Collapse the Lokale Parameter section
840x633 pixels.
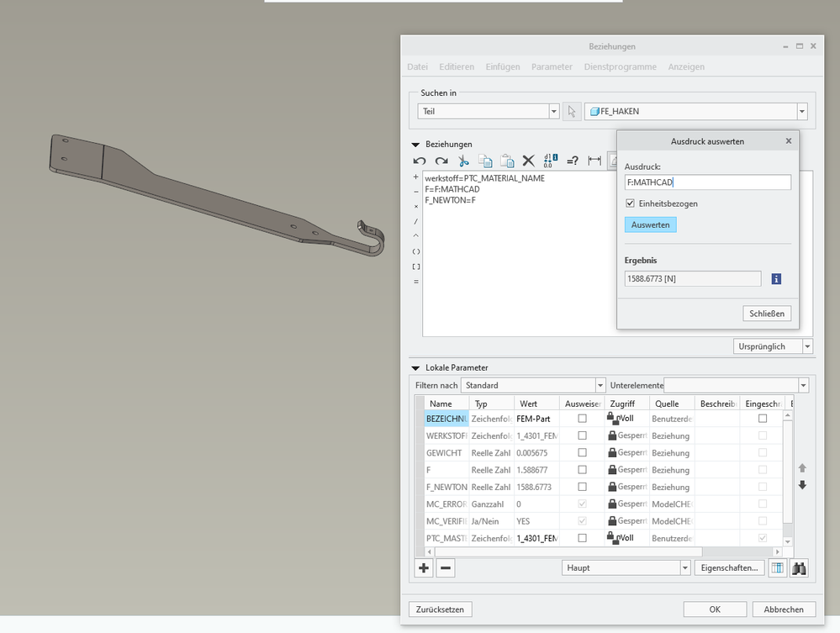(x=415, y=367)
